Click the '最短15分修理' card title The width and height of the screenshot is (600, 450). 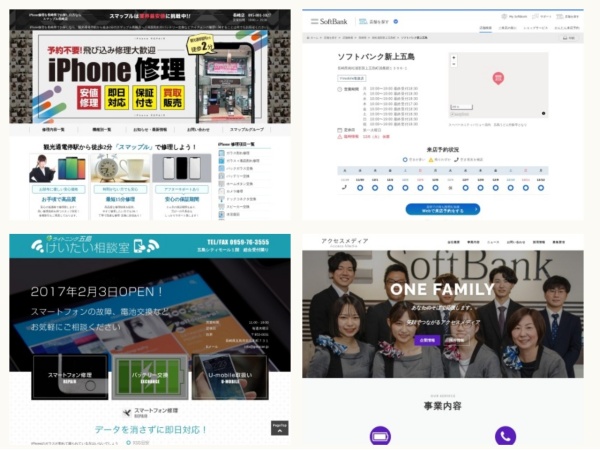[x=120, y=199]
